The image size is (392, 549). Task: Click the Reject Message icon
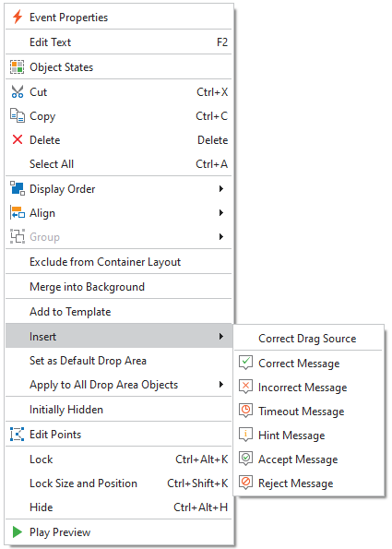(245, 483)
